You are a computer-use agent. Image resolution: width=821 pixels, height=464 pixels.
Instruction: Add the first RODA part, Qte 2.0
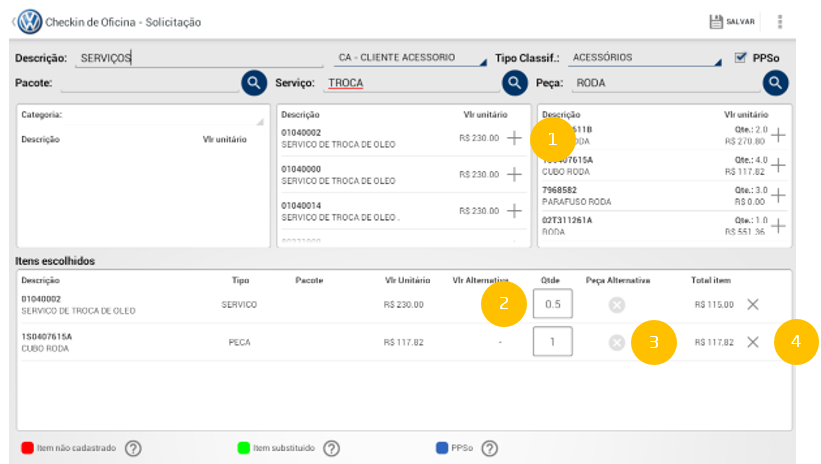pyautogui.click(x=779, y=135)
